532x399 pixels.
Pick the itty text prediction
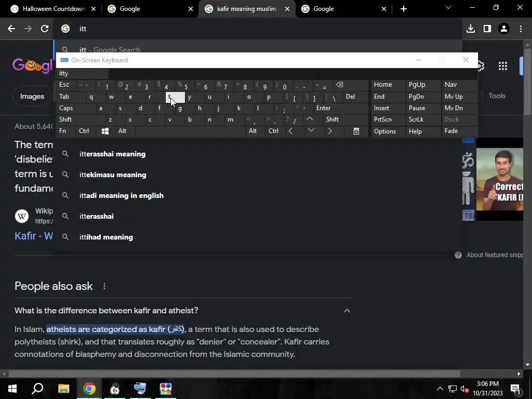click(x=83, y=73)
